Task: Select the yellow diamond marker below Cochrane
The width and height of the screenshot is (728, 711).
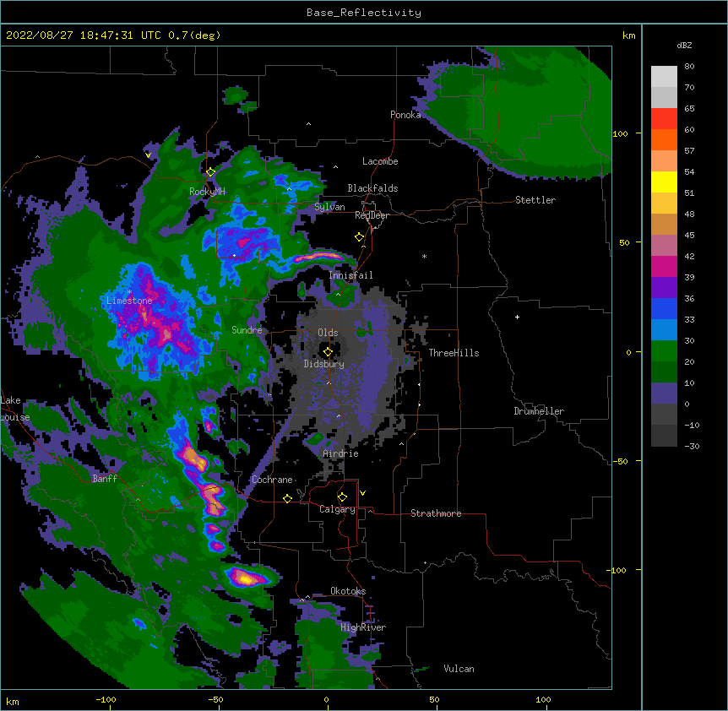Action: pos(287,498)
